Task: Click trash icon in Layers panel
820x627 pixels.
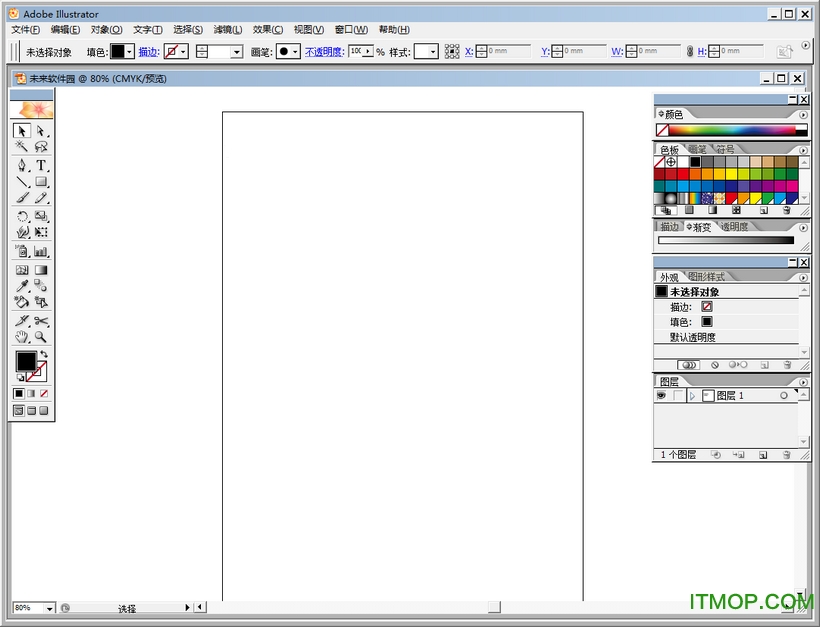Action: [787, 455]
